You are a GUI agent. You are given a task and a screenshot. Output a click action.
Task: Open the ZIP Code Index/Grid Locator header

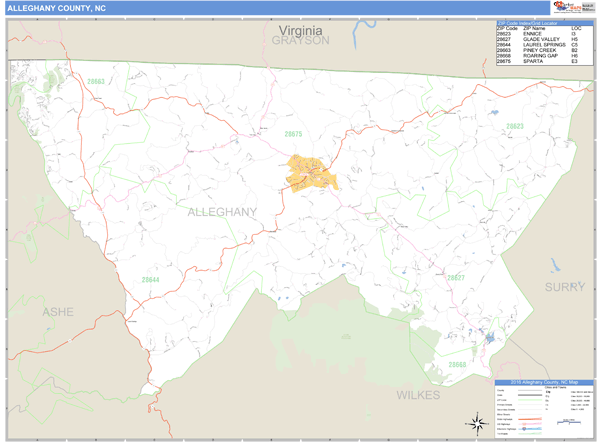pyautogui.click(x=541, y=22)
